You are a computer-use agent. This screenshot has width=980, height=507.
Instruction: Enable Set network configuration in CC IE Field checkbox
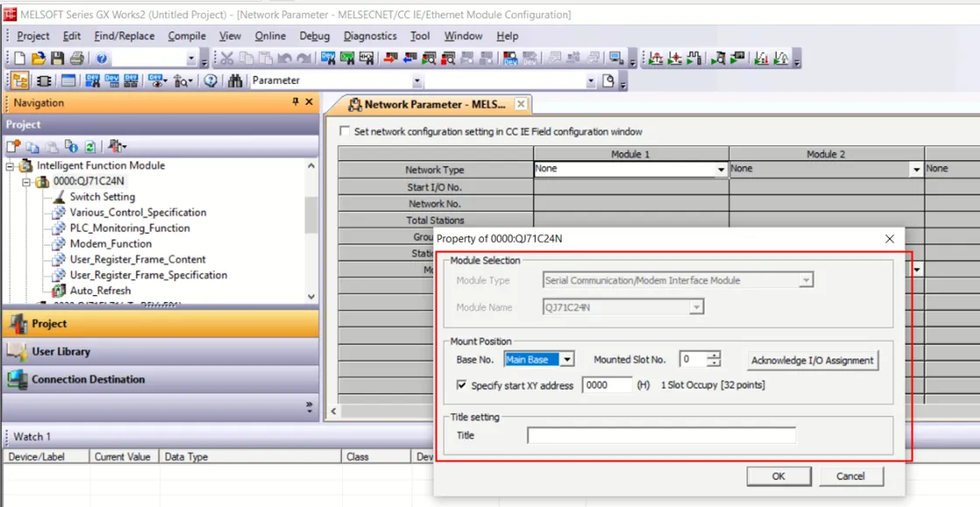pos(345,131)
